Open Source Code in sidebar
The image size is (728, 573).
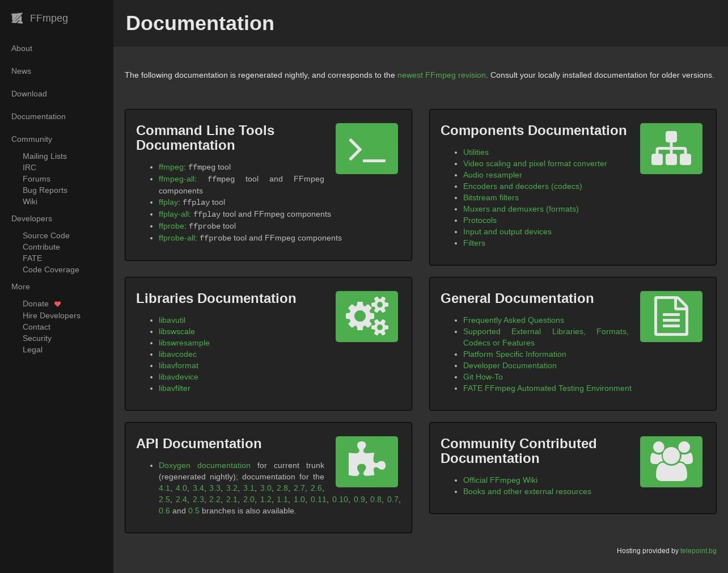[x=46, y=235]
